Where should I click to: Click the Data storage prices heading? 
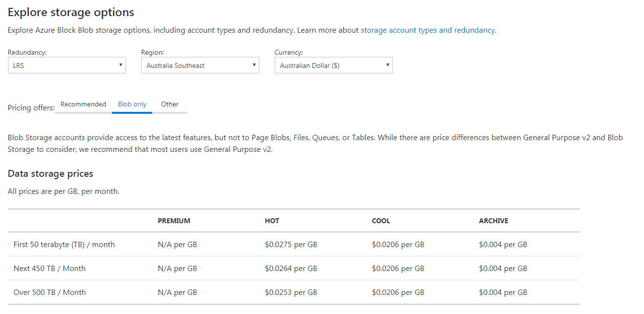pyautogui.click(x=50, y=174)
